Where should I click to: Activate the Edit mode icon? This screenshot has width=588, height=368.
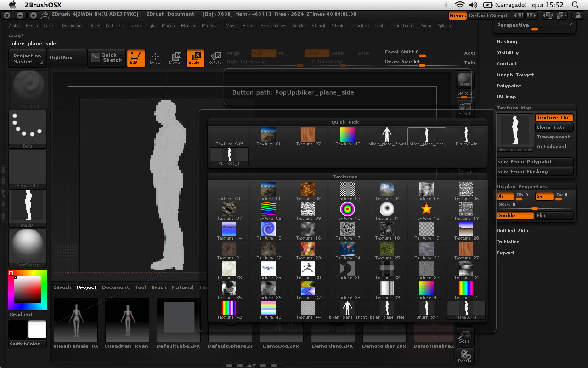[x=136, y=58]
